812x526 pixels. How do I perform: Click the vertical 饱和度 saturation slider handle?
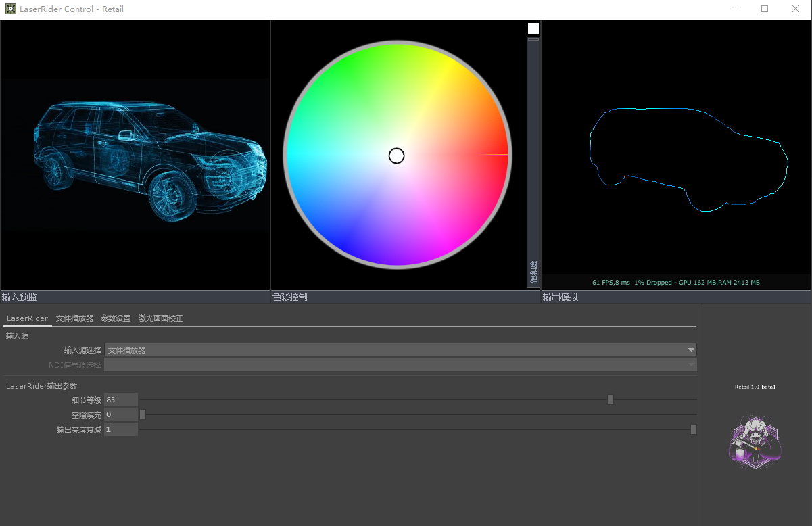(533, 39)
